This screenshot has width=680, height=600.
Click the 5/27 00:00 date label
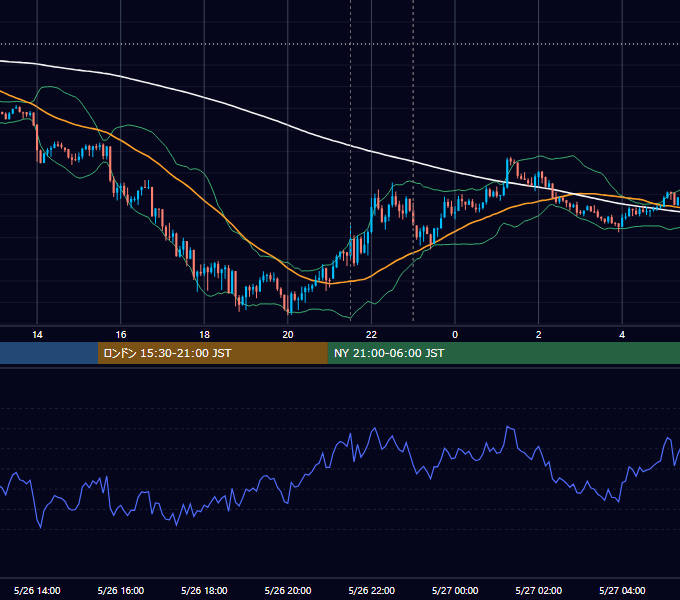[x=455, y=590]
